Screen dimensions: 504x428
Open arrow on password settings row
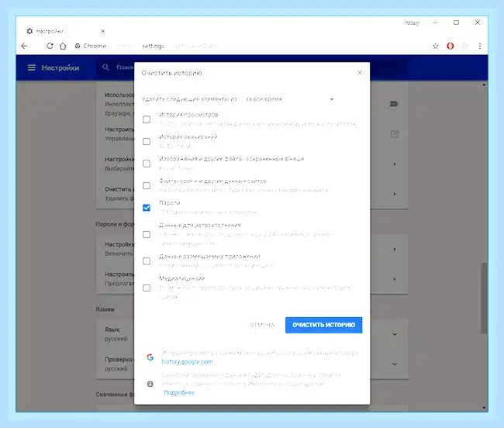tap(395, 249)
